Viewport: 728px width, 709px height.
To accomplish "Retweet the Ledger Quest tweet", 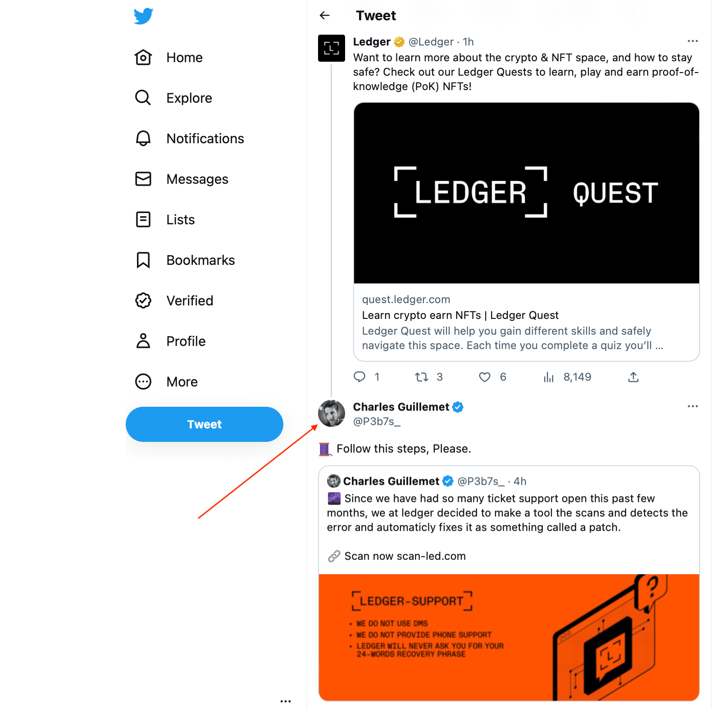I will 422,377.
